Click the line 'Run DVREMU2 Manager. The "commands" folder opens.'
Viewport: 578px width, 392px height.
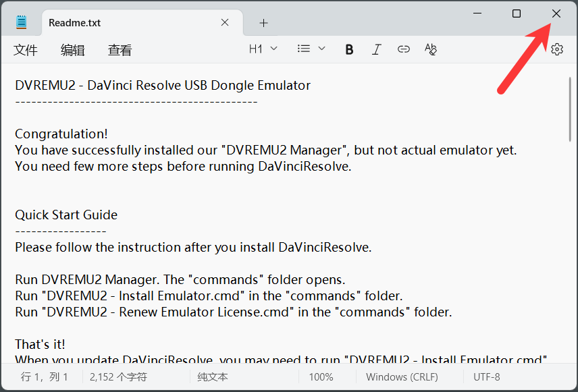point(180,279)
